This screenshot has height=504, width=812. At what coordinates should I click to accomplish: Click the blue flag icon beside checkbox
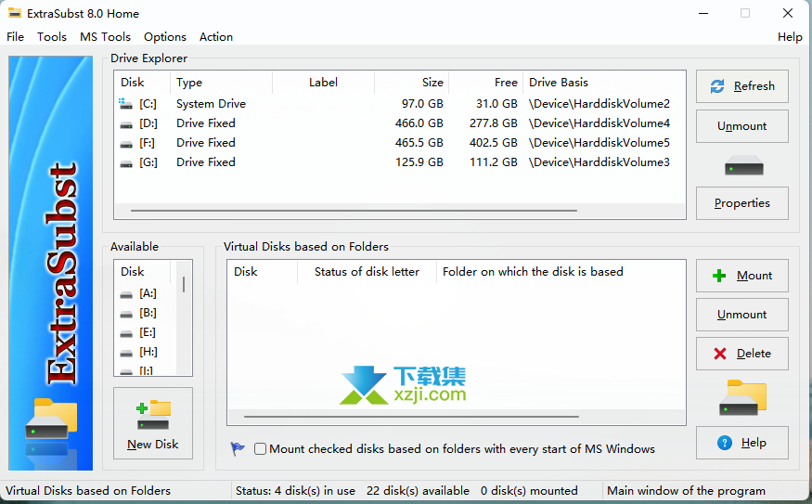point(238,448)
